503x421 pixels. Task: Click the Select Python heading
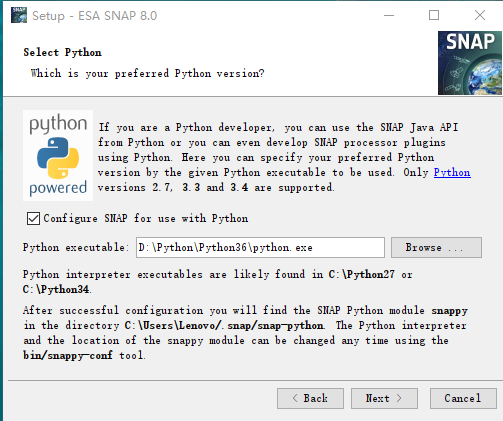pyautogui.click(x=62, y=52)
